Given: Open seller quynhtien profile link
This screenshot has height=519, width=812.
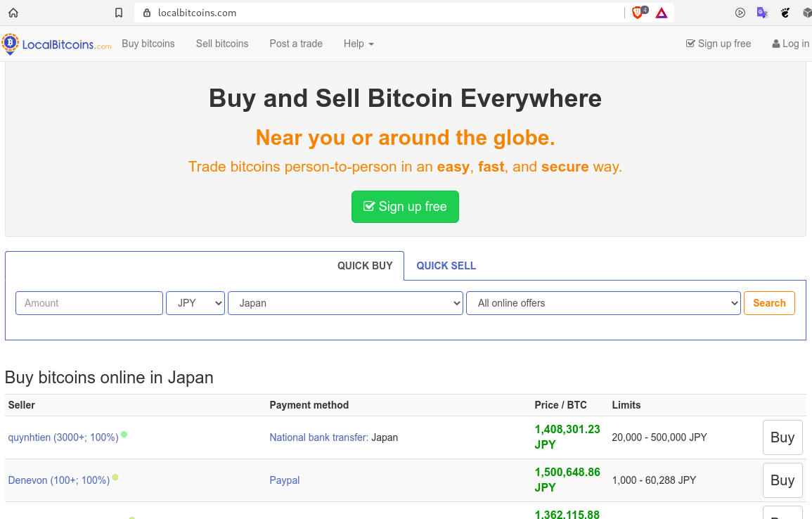Looking at the screenshot, I should pyautogui.click(x=63, y=437).
